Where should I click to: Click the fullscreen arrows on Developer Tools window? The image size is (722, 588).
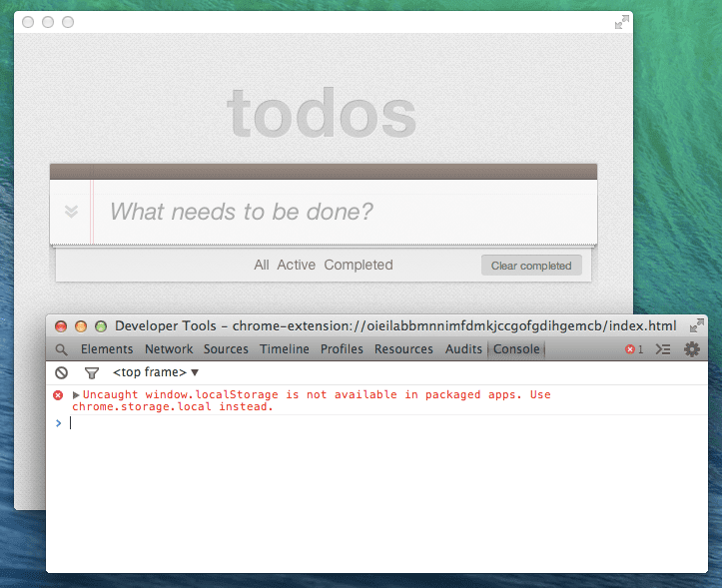[x=696, y=326]
